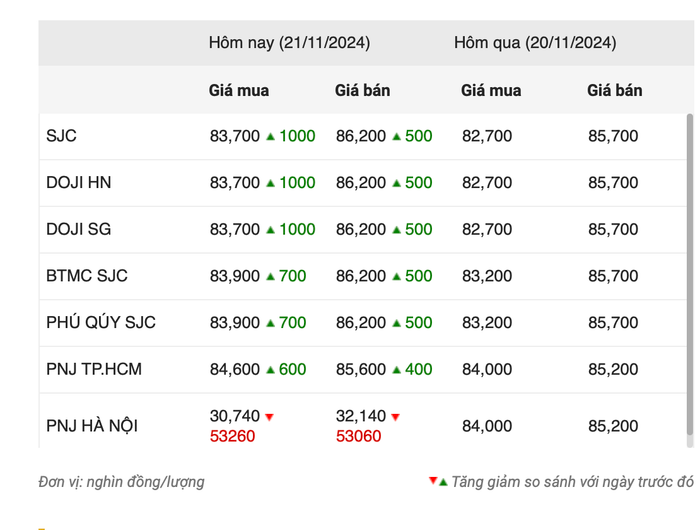Viewport: 700px width, 530px height.
Task: Click PNJ HÀ NỘI today's sell price 32,140
Action: click(361, 416)
